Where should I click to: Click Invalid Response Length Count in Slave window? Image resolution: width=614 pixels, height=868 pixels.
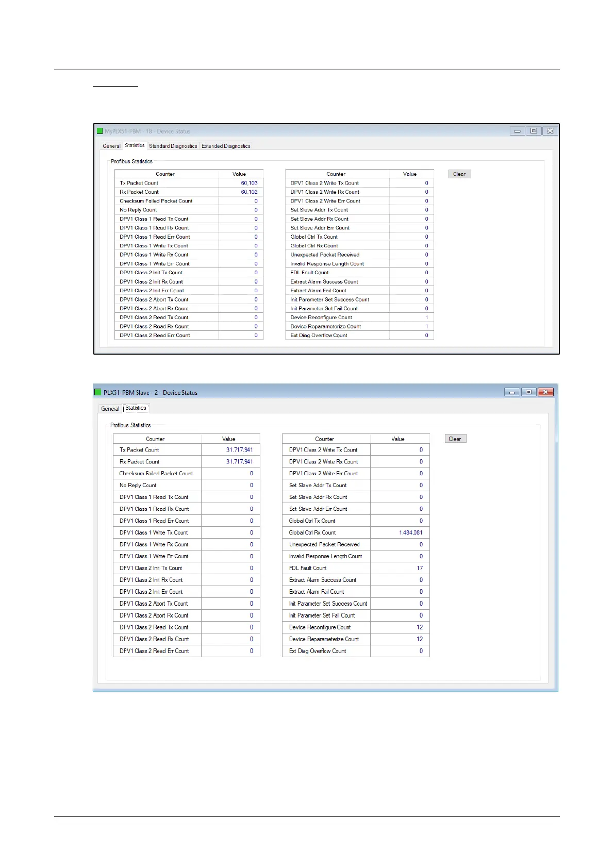click(325, 557)
